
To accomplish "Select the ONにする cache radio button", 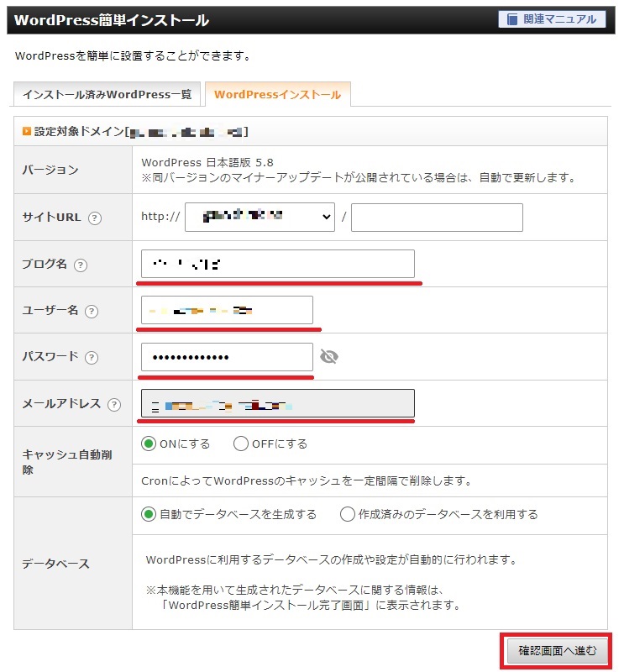I will [149, 444].
